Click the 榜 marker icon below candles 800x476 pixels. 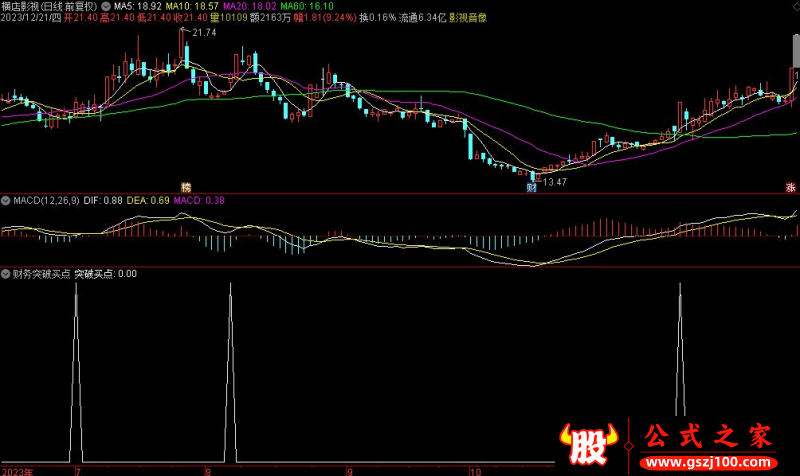186,187
